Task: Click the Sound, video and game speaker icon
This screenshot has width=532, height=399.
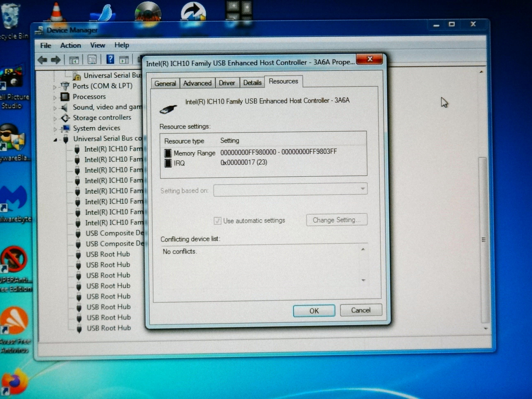Action: [64, 107]
